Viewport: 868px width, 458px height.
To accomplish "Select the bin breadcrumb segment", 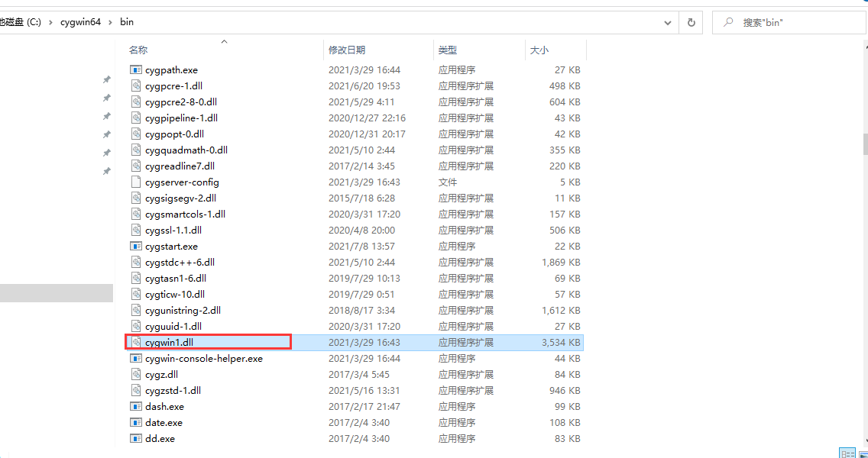I will pos(127,23).
